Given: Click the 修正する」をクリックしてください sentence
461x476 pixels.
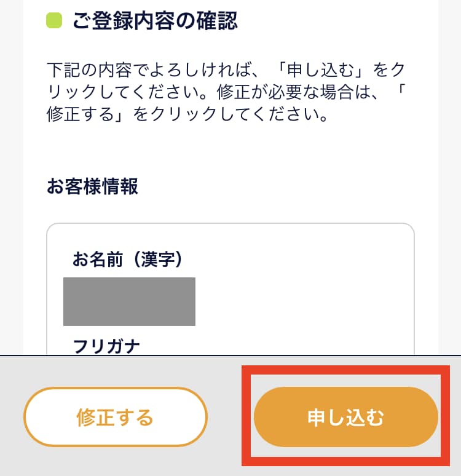Looking at the screenshot, I should click(187, 114).
